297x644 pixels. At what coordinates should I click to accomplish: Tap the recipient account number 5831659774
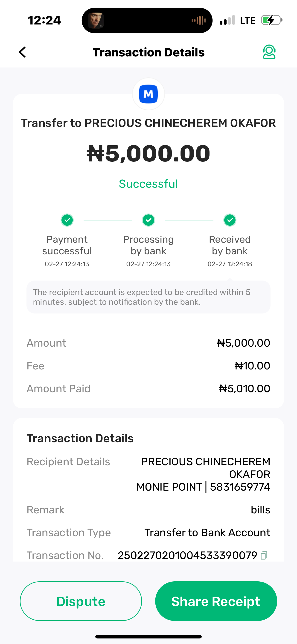(240, 487)
